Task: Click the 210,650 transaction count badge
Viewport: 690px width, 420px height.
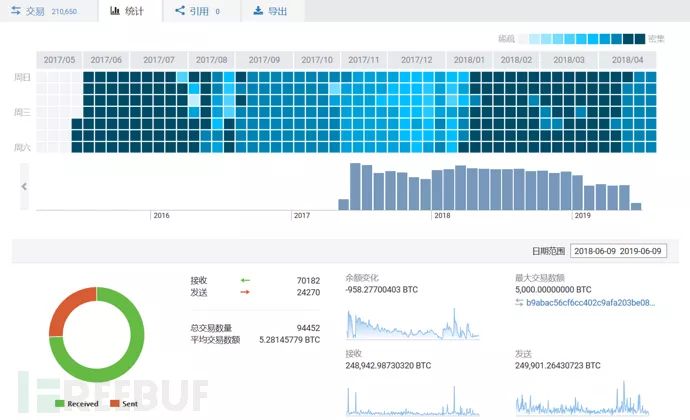Action: (x=64, y=11)
